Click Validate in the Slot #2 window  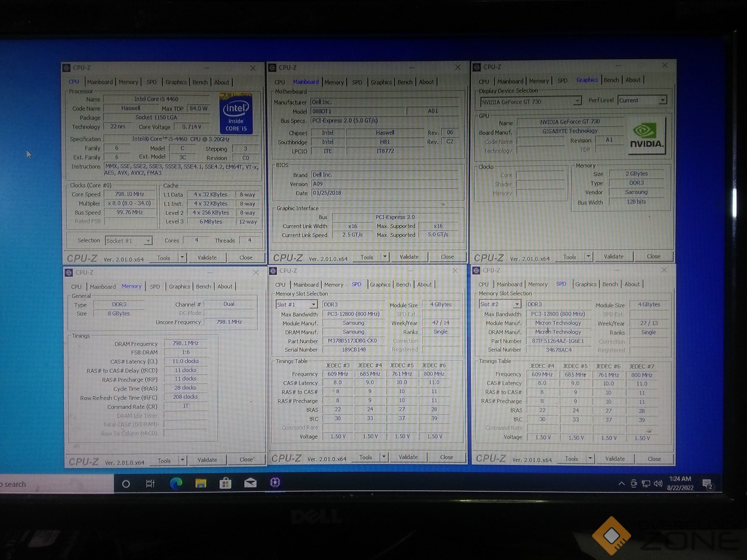(615, 459)
